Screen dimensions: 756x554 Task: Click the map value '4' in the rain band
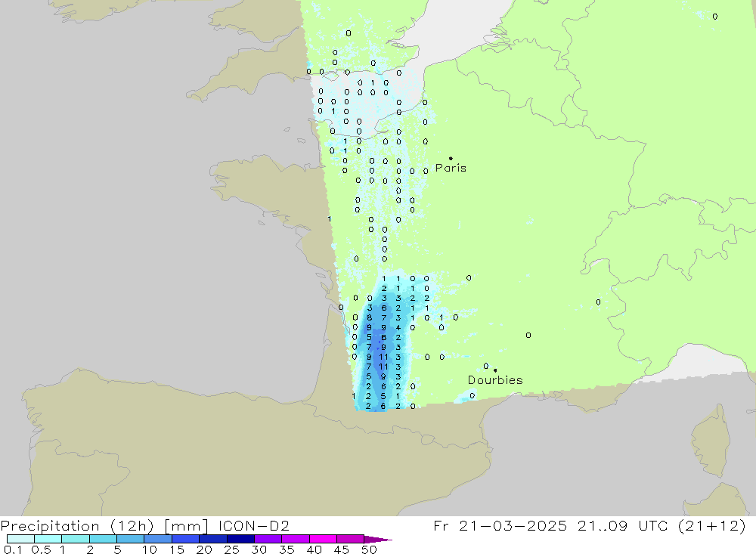[x=398, y=327]
